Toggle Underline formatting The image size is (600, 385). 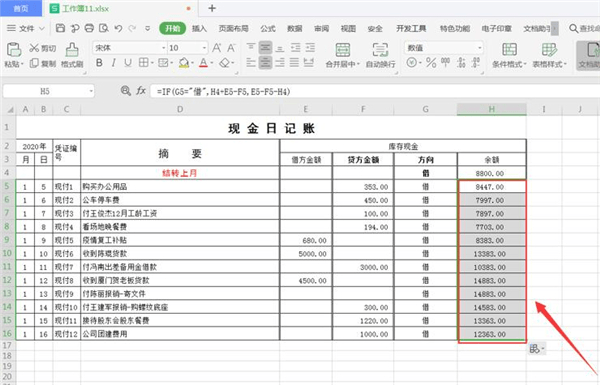[x=128, y=63]
